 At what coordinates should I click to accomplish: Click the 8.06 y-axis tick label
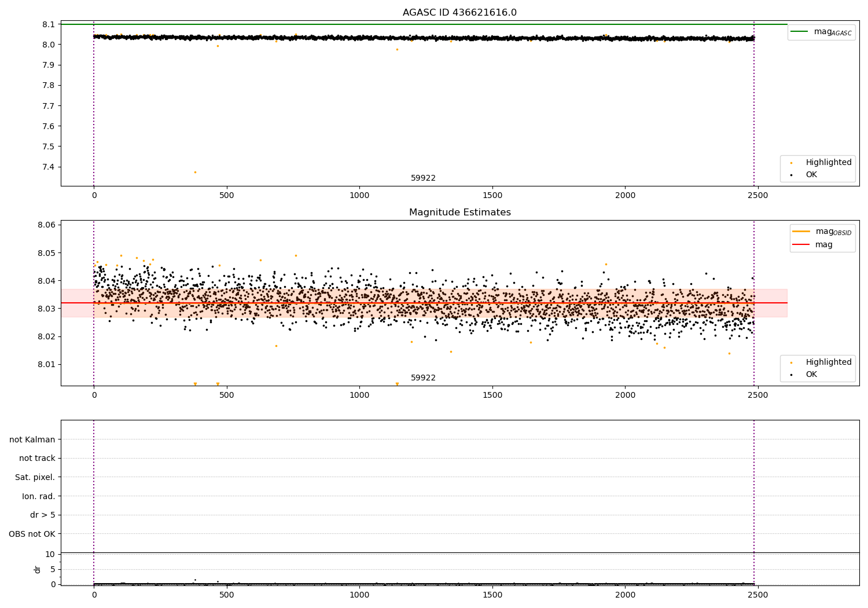click(47, 225)
